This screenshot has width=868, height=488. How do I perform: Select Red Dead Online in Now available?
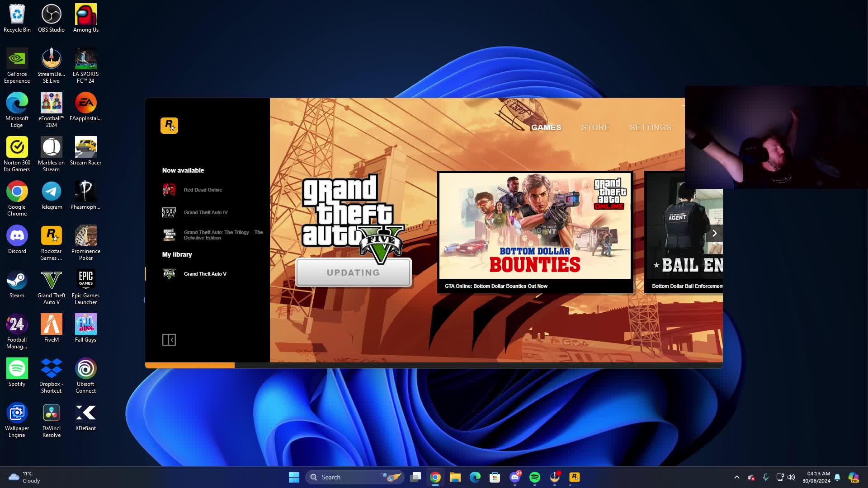203,190
